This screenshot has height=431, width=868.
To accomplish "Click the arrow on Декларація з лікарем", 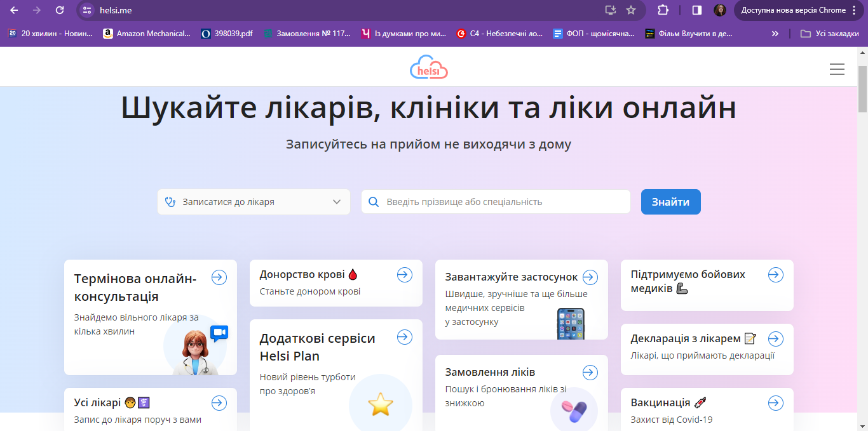I will pos(776,338).
